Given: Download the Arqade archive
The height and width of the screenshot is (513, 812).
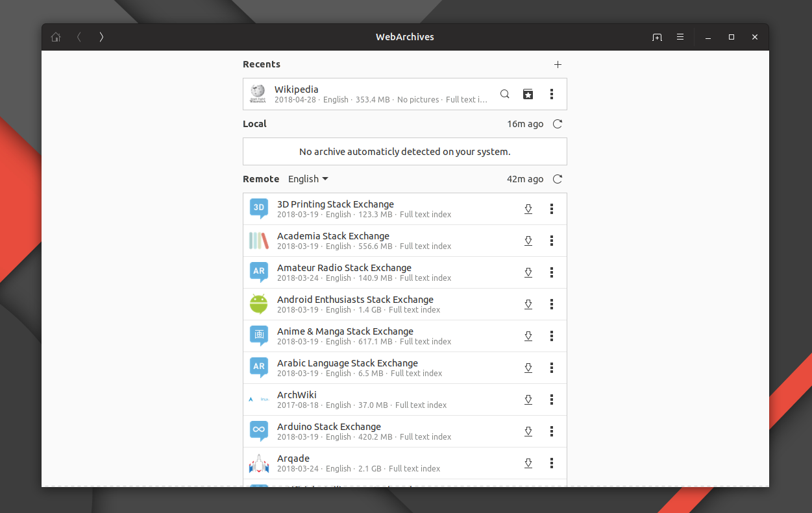Looking at the screenshot, I should tap(528, 463).
